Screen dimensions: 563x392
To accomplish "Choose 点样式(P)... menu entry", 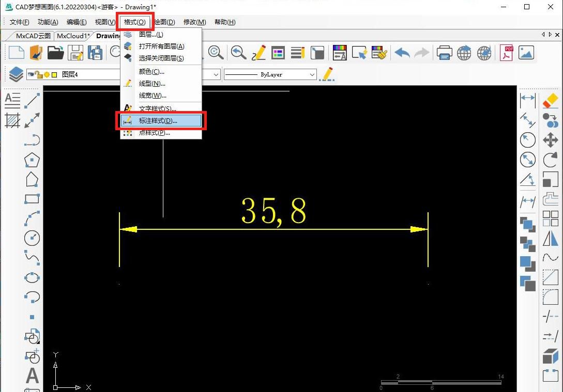I will 161,133.
